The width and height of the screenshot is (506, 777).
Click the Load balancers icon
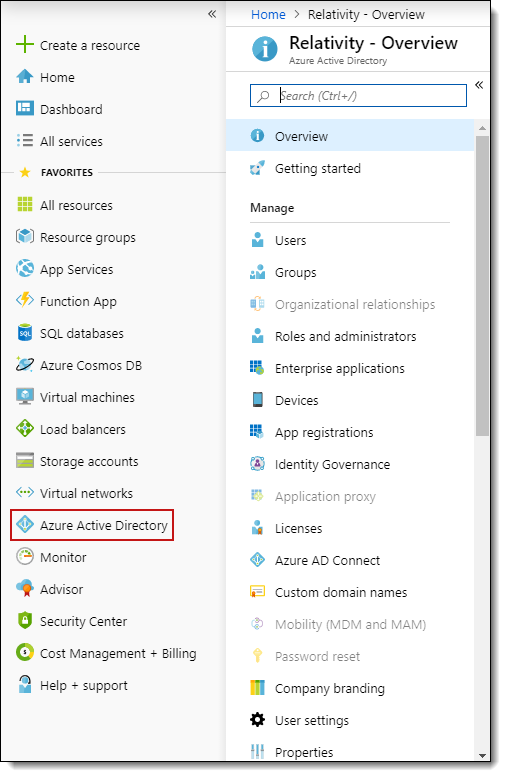[x=25, y=429]
